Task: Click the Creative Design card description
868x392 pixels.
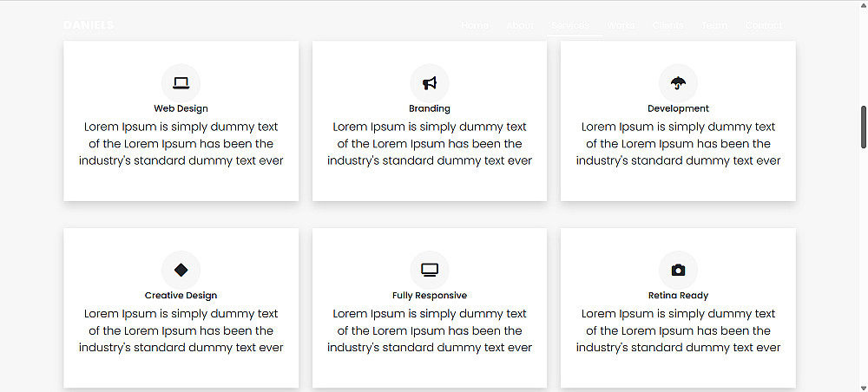Action: click(181, 330)
